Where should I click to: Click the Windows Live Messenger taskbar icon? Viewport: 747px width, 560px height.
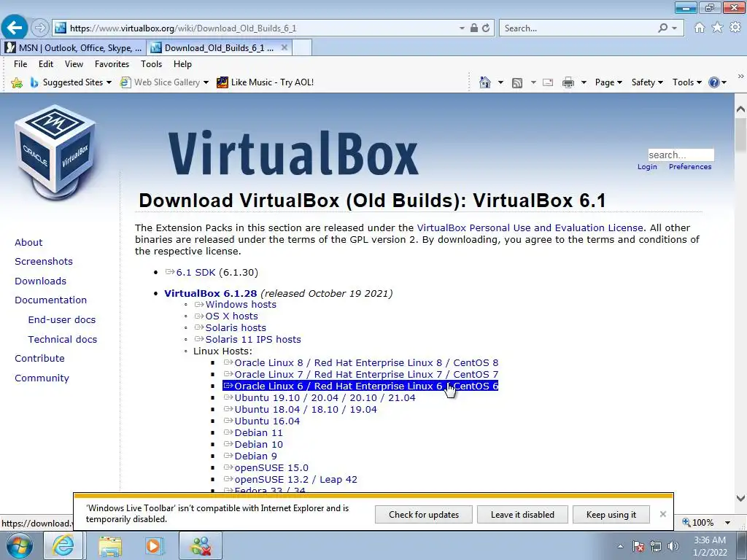(201, 545)
